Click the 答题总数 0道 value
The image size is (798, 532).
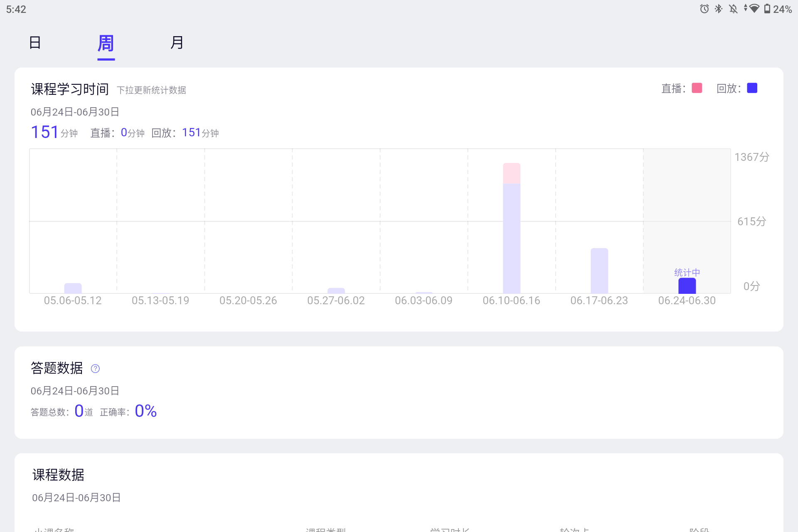click(84, 411)
